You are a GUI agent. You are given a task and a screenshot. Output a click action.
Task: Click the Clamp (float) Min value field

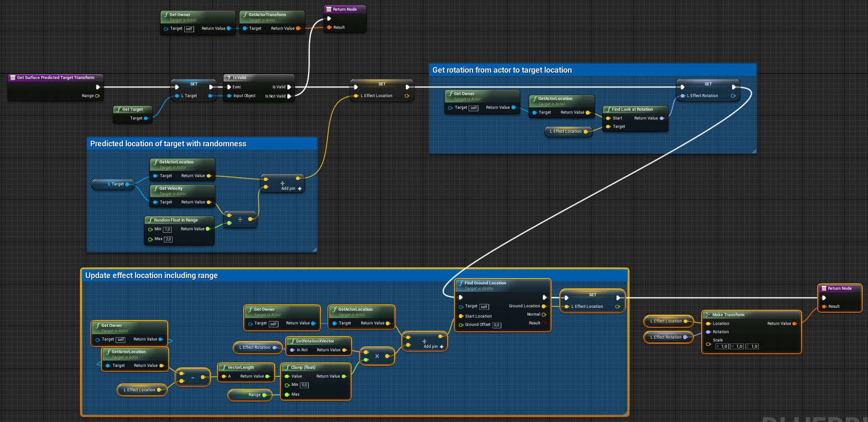coord(304,385)
